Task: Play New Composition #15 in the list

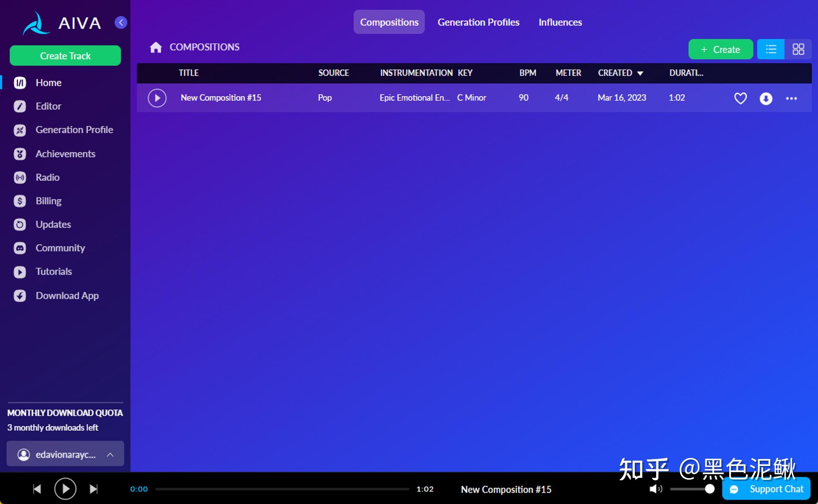Action: point(157,98)
